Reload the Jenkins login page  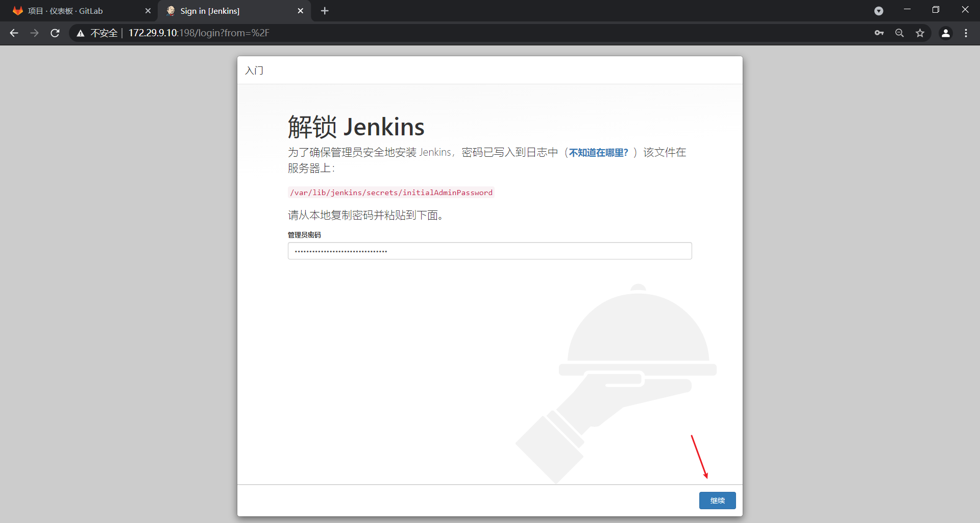55,33
